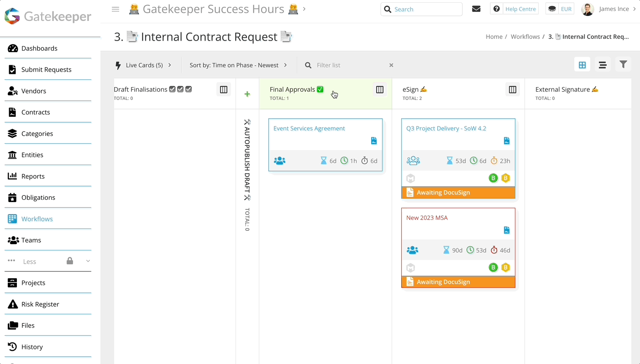Select the kanban grid view icon
This screenshot has width=640, height=364.
pos(582,64)
